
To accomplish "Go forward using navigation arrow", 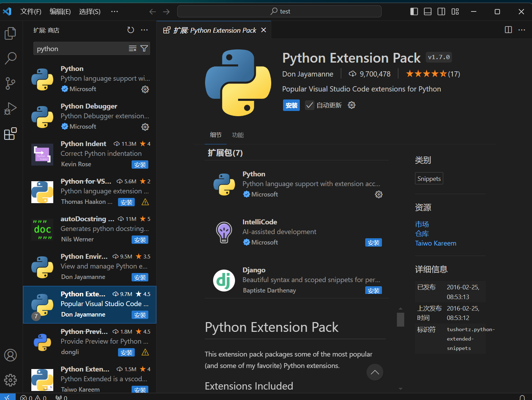I will [x=166, y=11].
